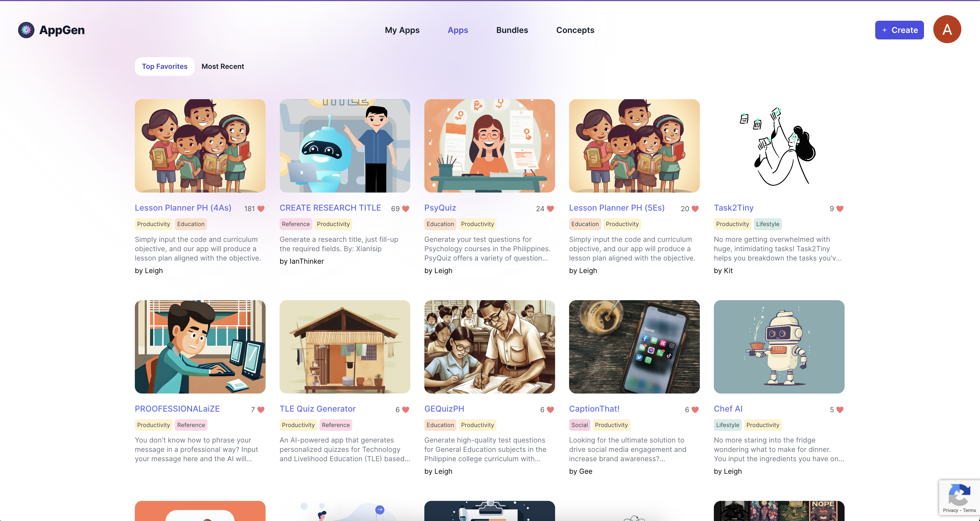Screen dimensions: 980x521
Task: Click heart icon beside CREATE RESEARCH TITLE
Action: pos(406,209)
